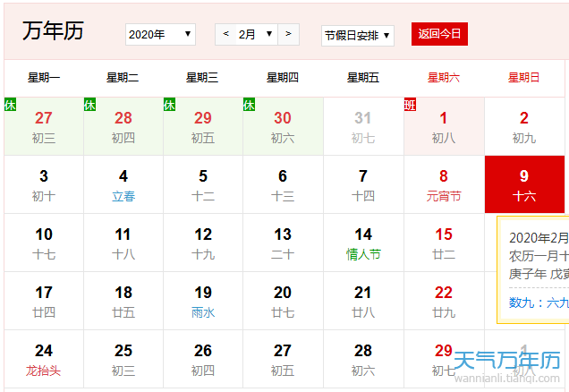
Task: Click the 星期六 column header
Action: click(444, 78)
